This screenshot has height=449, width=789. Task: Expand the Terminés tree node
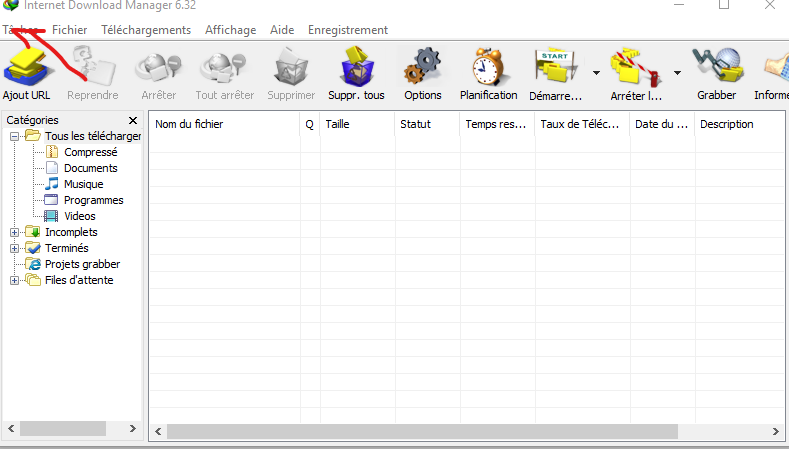point(15,249)
